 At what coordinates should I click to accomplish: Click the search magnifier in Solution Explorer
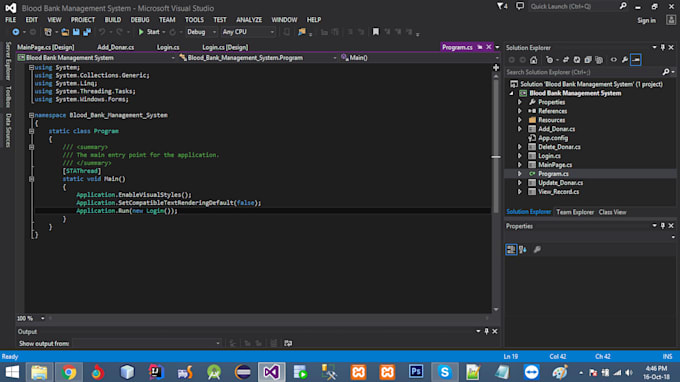[x=666, y=72]
